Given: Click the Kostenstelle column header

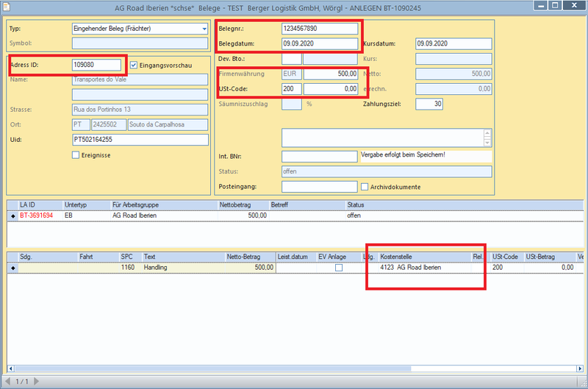Looking at the screenshot, I should [x=425, y=257].
